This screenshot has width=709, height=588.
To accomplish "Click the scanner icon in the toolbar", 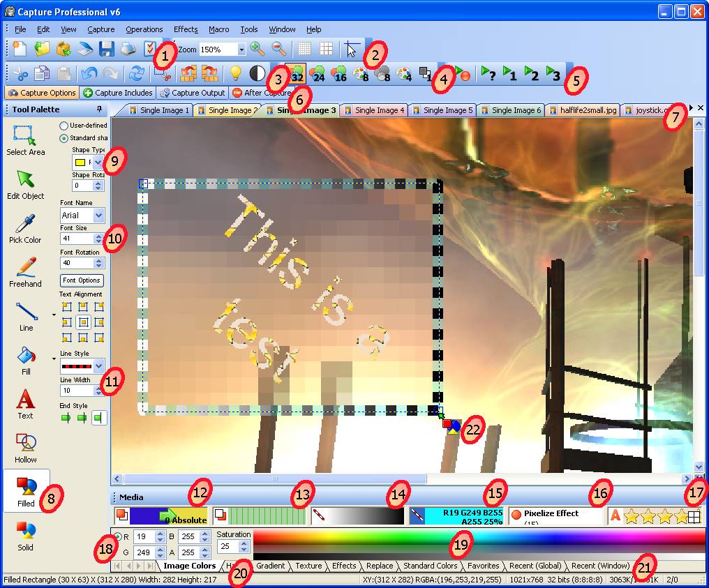I will pyautogui.click(x=85, y=49).
